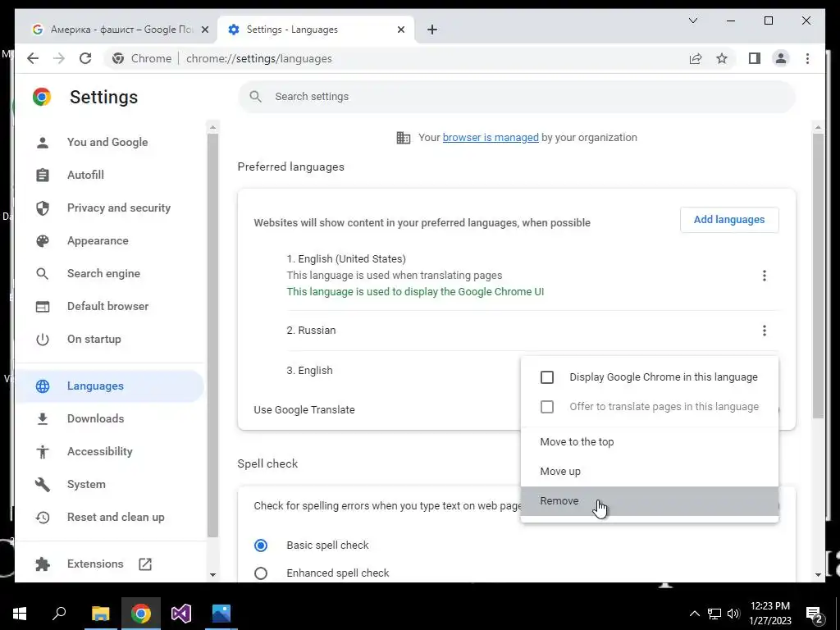The height and width of the screenshot is (630, 840).
Task: Open Reset and clean up
Action: pyautogui.click(x=115, y=517)
